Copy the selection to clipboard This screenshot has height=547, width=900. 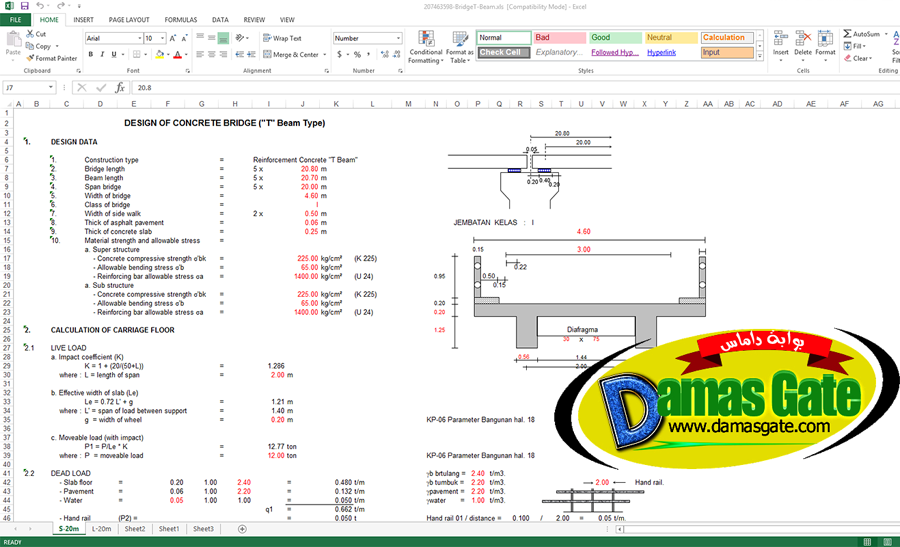click(x=38, y=46)
